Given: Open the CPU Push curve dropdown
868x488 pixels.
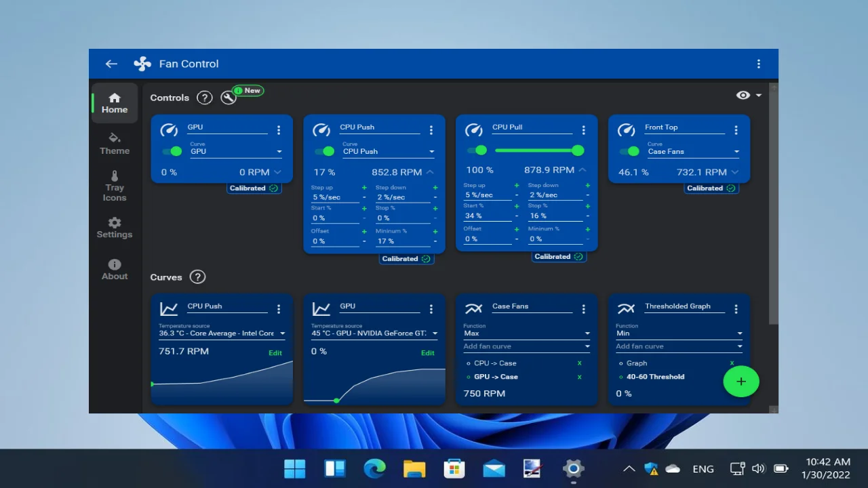Looking at the screenshot, I should 388,151.
